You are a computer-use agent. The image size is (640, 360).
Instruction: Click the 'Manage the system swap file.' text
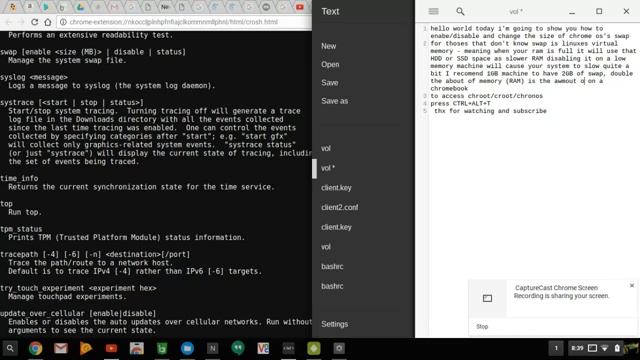(67, 60)
